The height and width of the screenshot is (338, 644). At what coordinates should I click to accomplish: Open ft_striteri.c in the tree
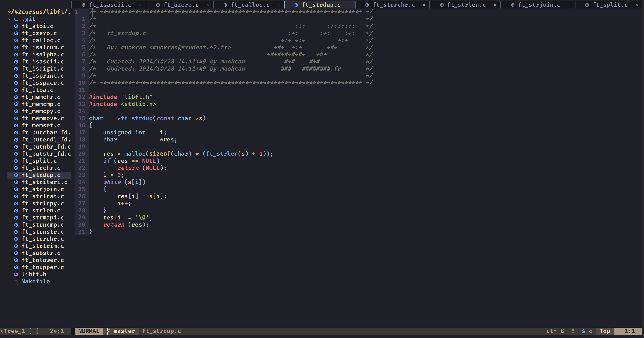pyautogui.click(x=44, y=182)
